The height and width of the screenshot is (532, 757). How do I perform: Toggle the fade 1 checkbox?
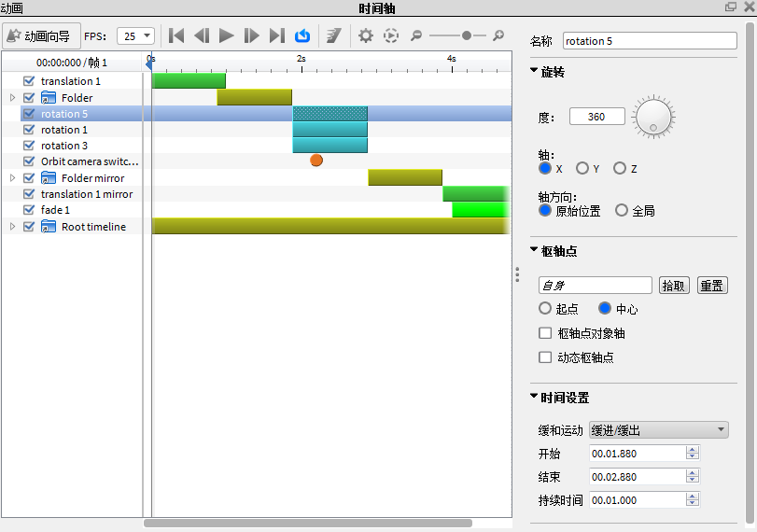point(29,210)
